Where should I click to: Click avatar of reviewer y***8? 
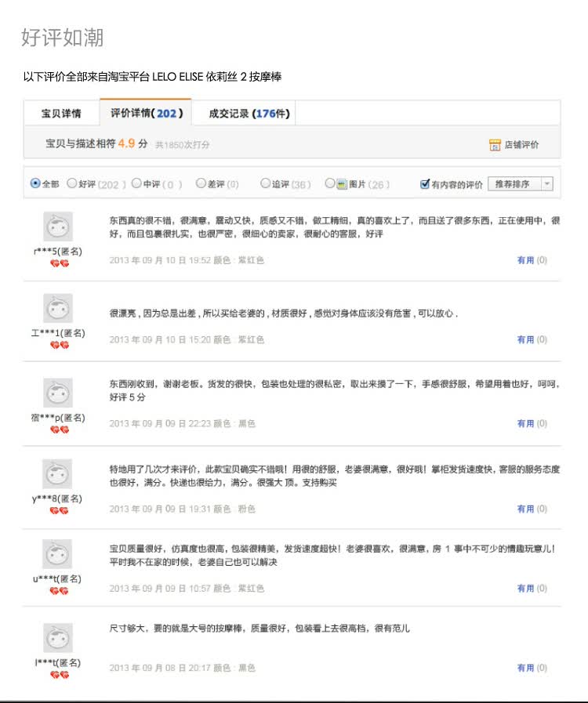pyautogui.click(x=57, y=474)
